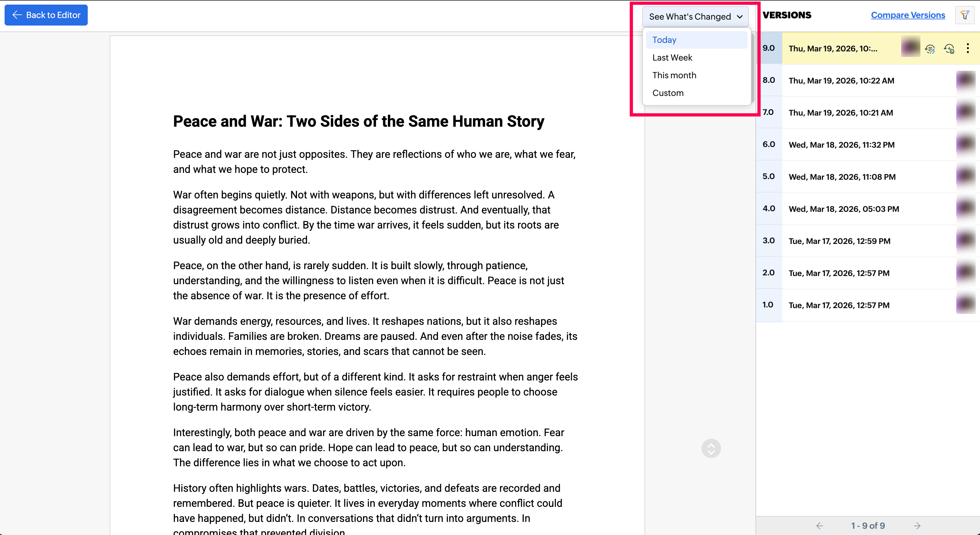980x535 pixels.
Task: Click the next page arrow in pagination
Action: 917,526
